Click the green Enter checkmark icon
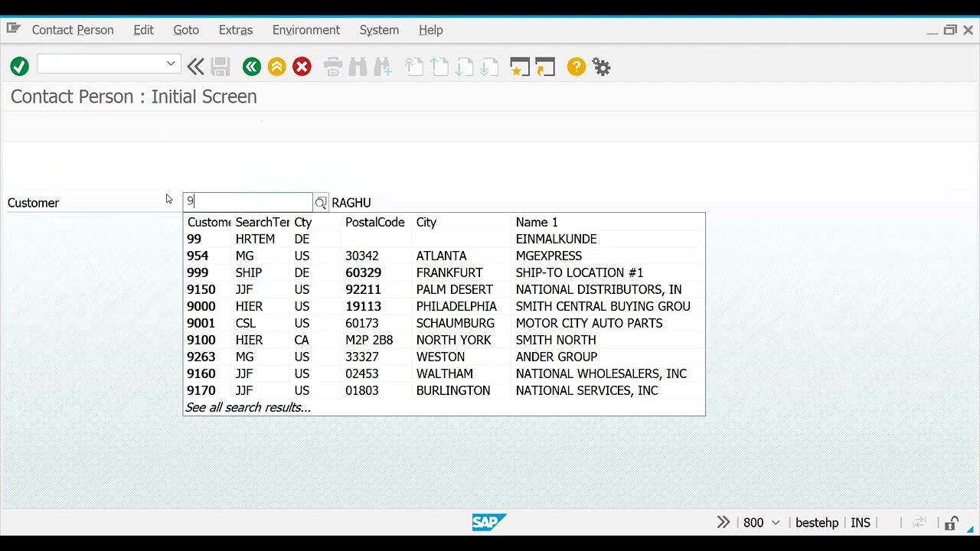Screen dimensions: 980x551 point(20,67)
